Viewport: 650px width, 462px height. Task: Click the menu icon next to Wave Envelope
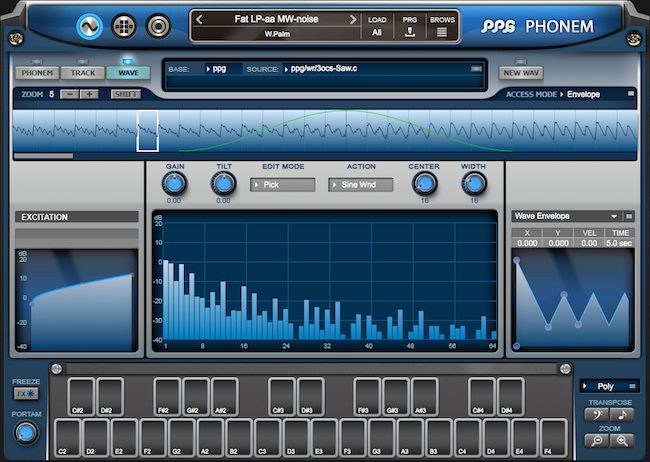629,216
